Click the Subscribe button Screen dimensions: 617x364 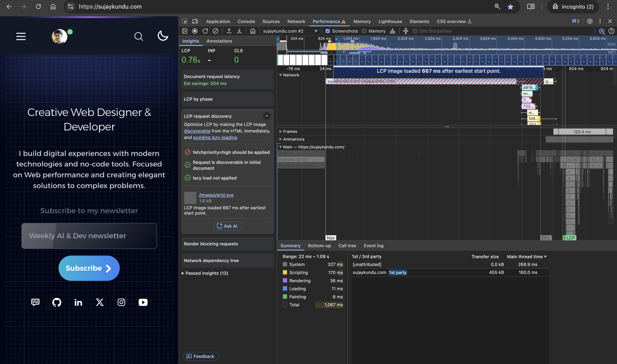point(89,268)
